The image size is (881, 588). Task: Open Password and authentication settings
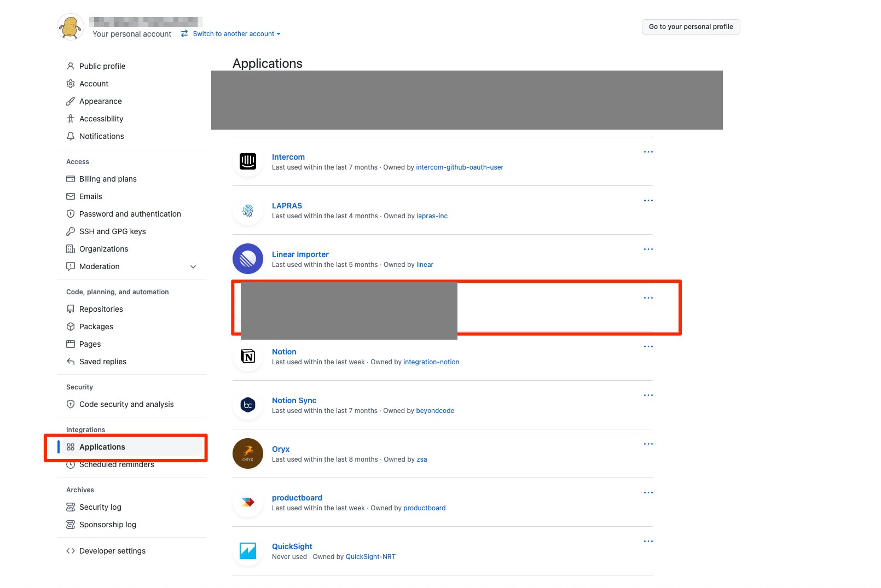[x=131, y=214]
